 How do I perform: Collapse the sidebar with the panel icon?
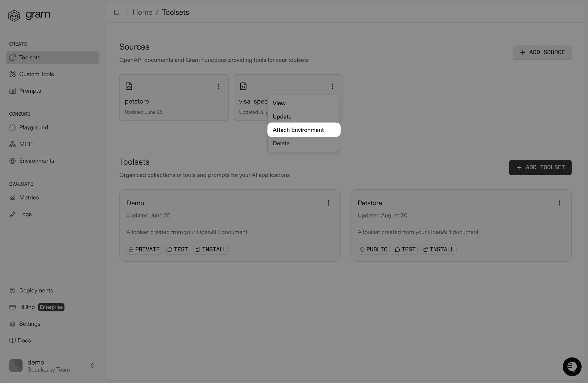(x=117, y=12)
